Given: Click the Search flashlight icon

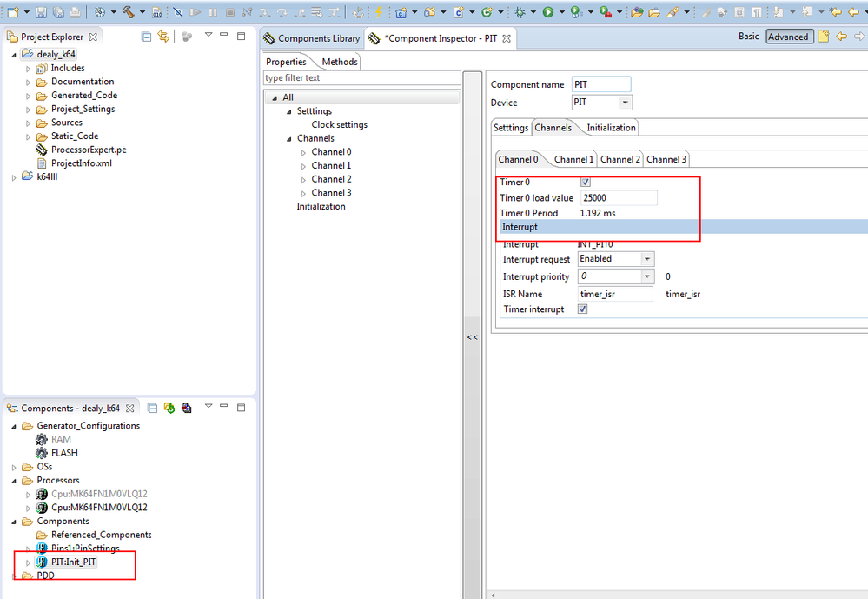Looking at the screenshot, I should tap(673, 11).
